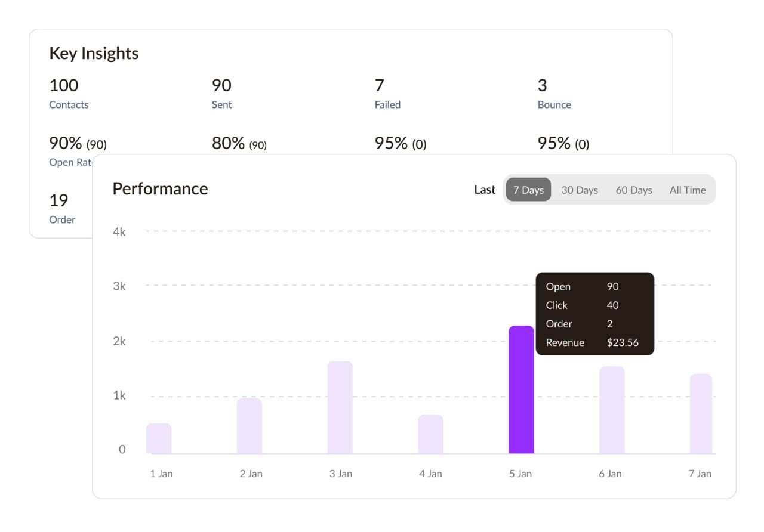
Task: Show All Time performance
Action: pyautogui.click(x=688, y=190)
